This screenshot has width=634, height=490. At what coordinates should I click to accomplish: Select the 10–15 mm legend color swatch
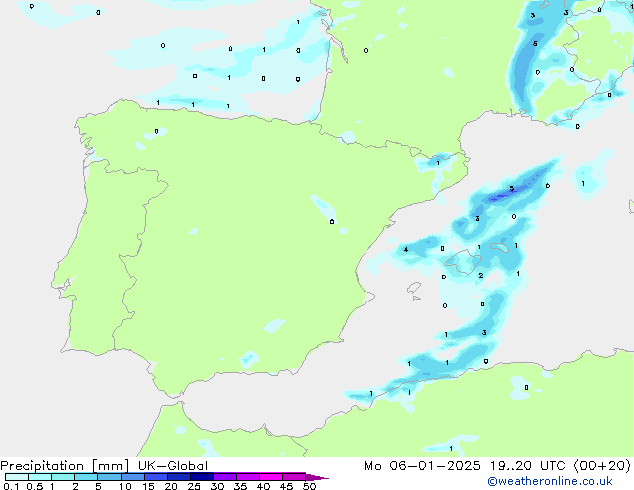(133, 477)
